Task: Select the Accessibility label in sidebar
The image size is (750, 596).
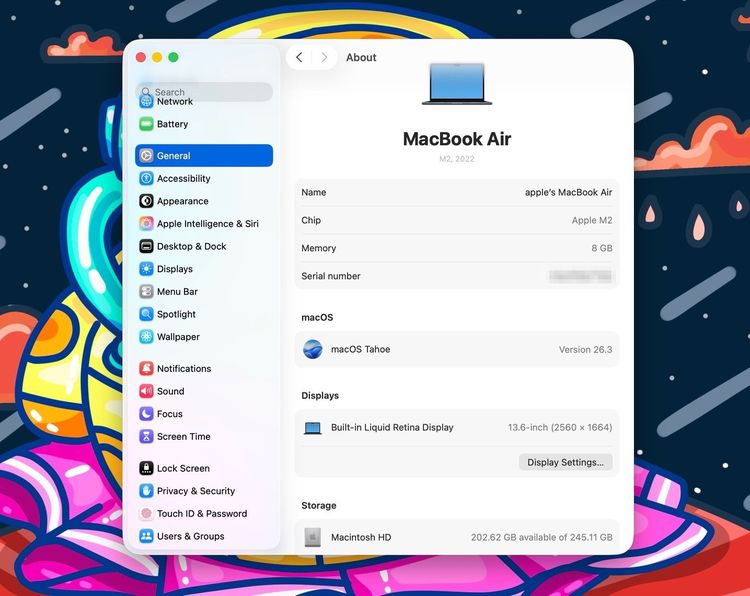Action: 184,178
